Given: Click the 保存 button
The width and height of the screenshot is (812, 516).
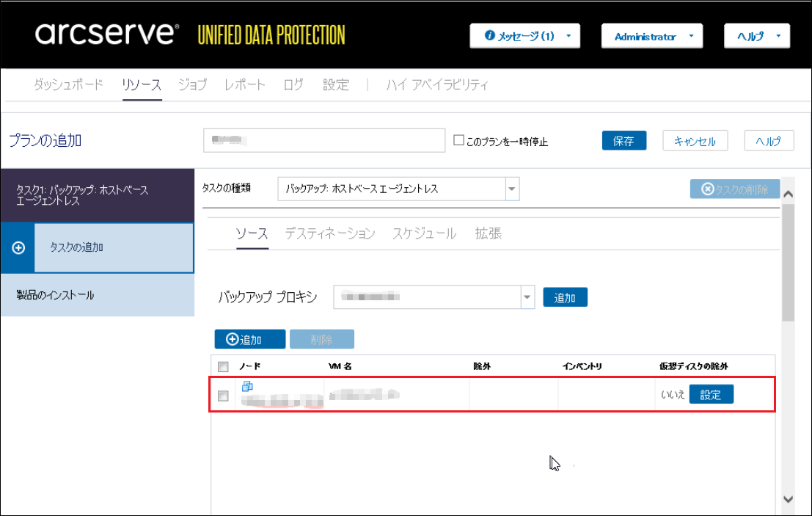Looking at the screenshot, I should point(623,141).
